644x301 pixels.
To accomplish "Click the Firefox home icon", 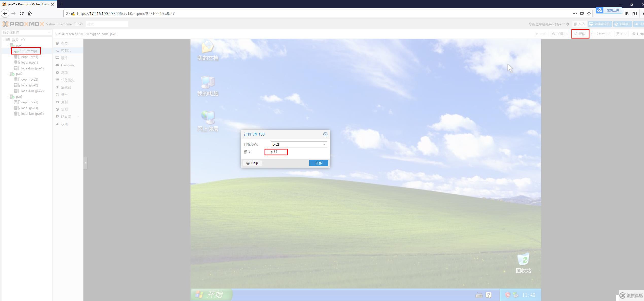I will click(x=30, y=13).
